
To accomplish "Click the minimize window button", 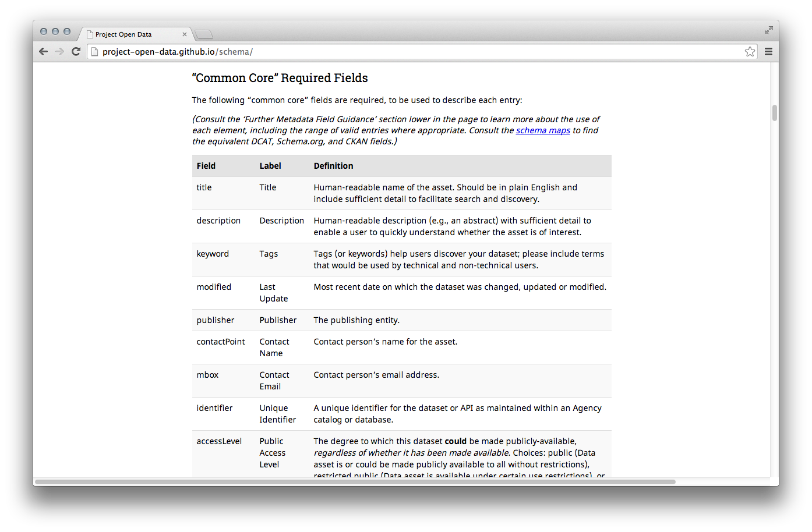I will (x=55, y=31).
